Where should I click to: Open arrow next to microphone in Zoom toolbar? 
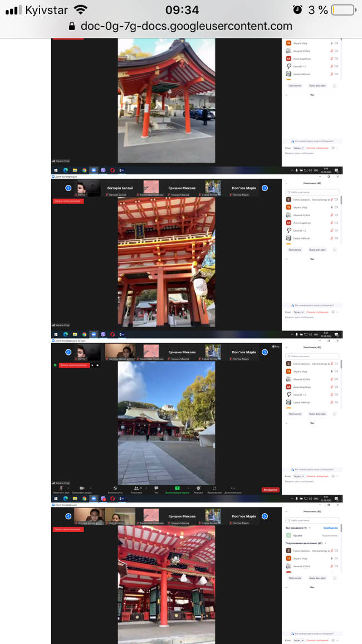[x=69, y=487]
